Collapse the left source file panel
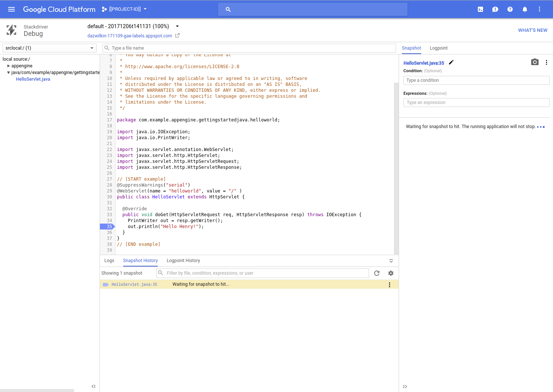 click(93, 386)
